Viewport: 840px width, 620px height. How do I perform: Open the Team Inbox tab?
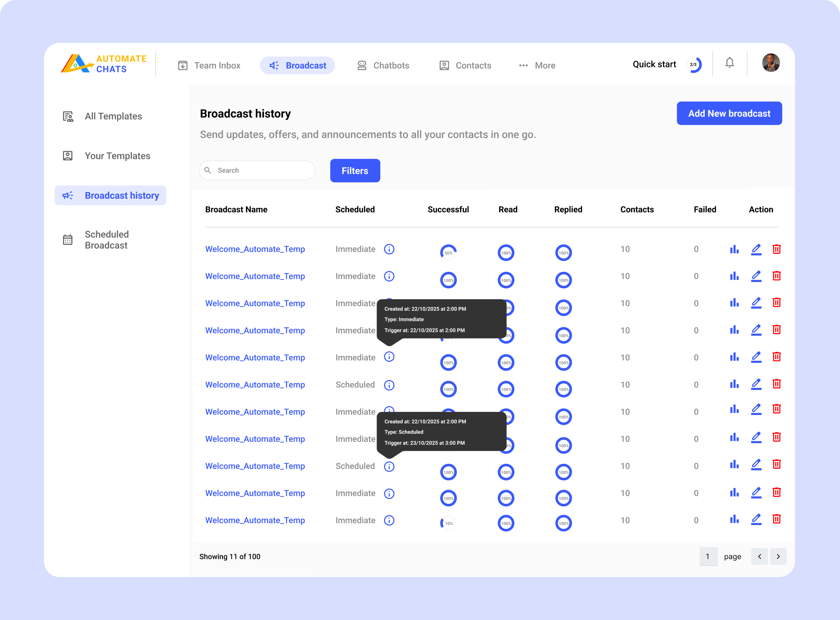pos(209,65)
